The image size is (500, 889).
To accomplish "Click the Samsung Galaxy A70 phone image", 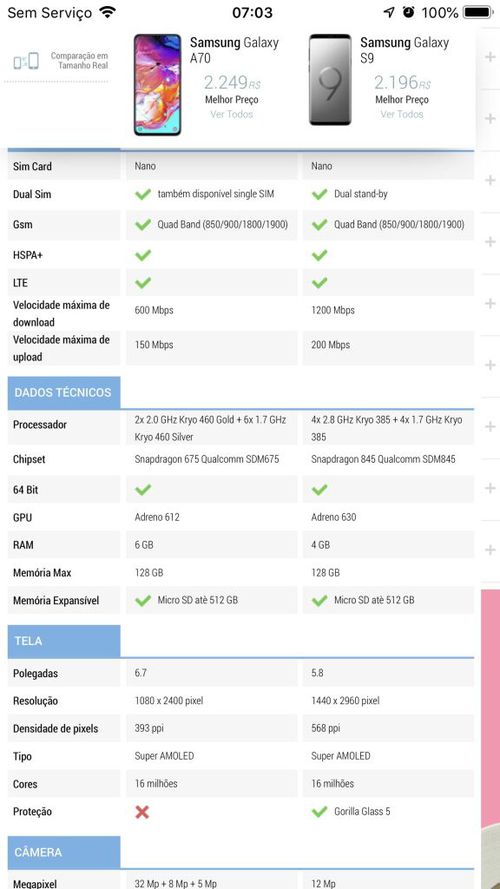I will [x=158, y=85].
